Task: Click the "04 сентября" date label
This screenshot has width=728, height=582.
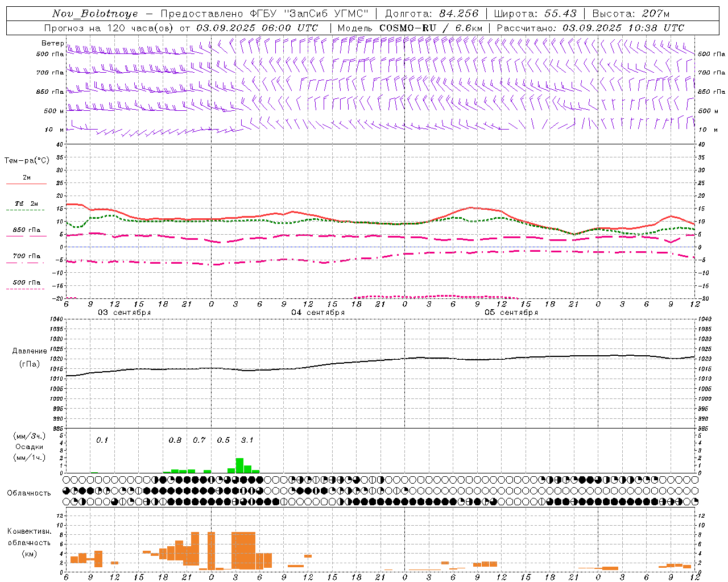Action: (318, 313)
